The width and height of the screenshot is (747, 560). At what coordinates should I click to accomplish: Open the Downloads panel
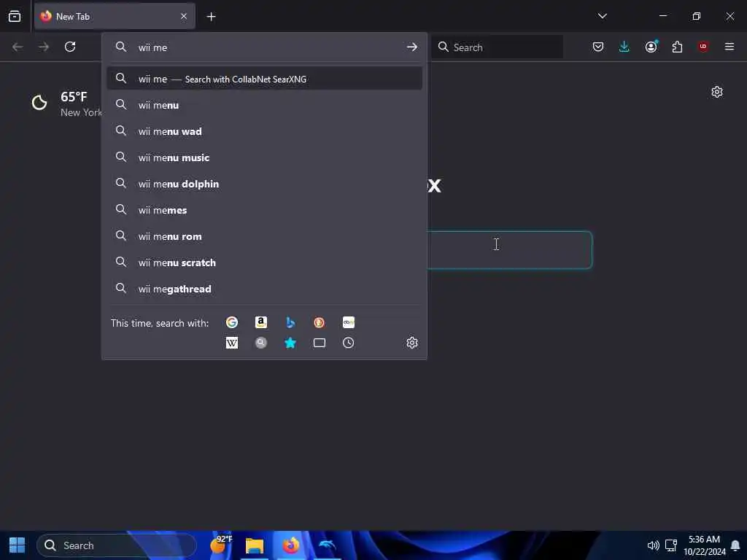[624, 47]
